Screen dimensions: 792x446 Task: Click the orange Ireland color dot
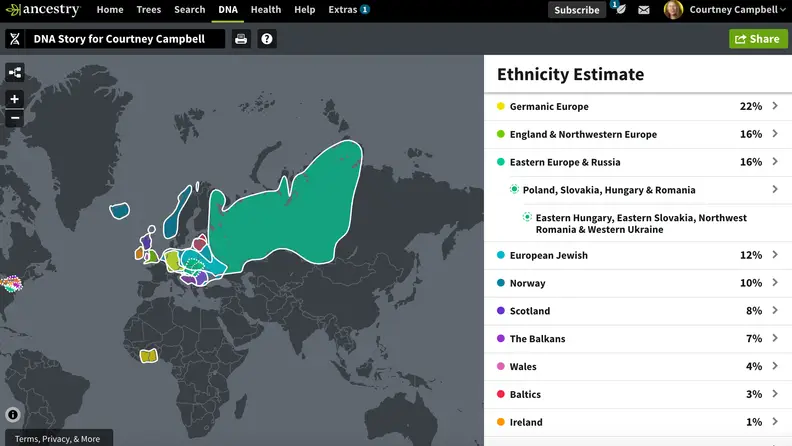(x=501, y=421)
